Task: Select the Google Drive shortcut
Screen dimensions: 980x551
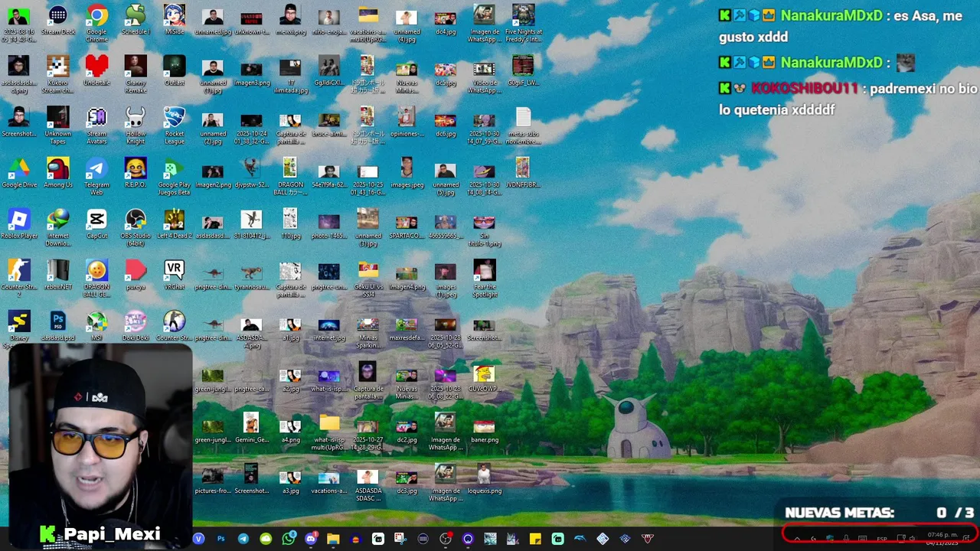Action: (19, 173)
